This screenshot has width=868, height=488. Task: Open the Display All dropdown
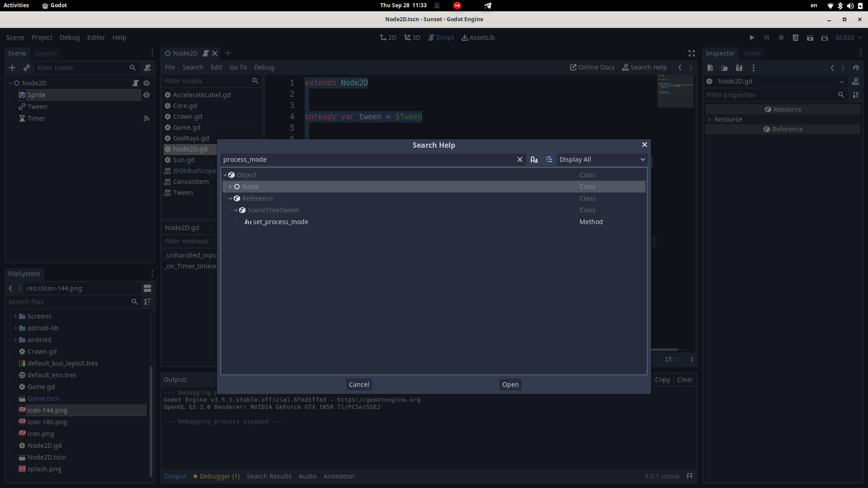pyautogui.click(x=601, y=160)
